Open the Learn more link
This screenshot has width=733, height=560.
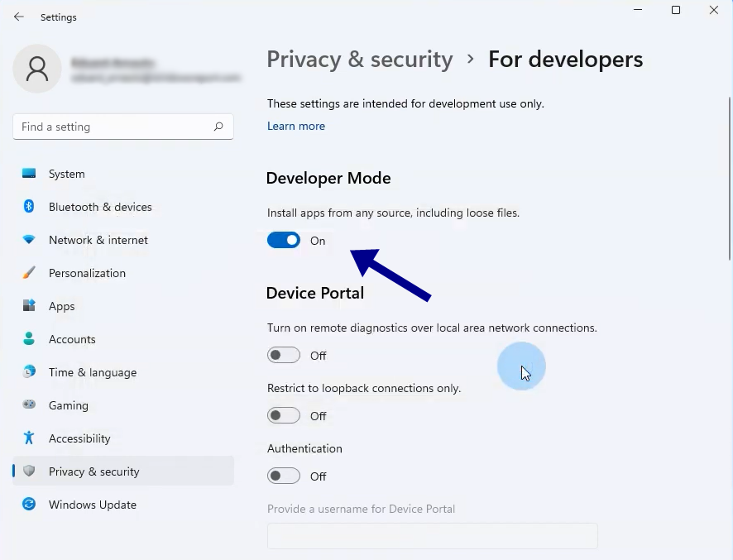(x=296, y=126)
